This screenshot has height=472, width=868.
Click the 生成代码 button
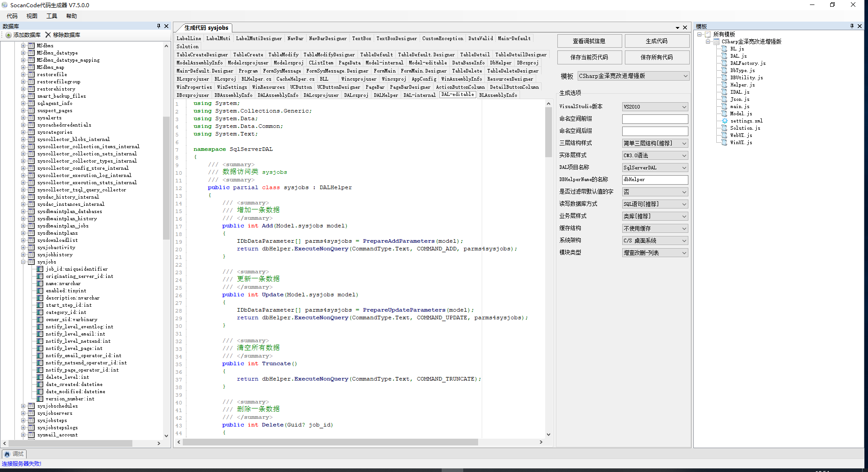tap(657, 41)
